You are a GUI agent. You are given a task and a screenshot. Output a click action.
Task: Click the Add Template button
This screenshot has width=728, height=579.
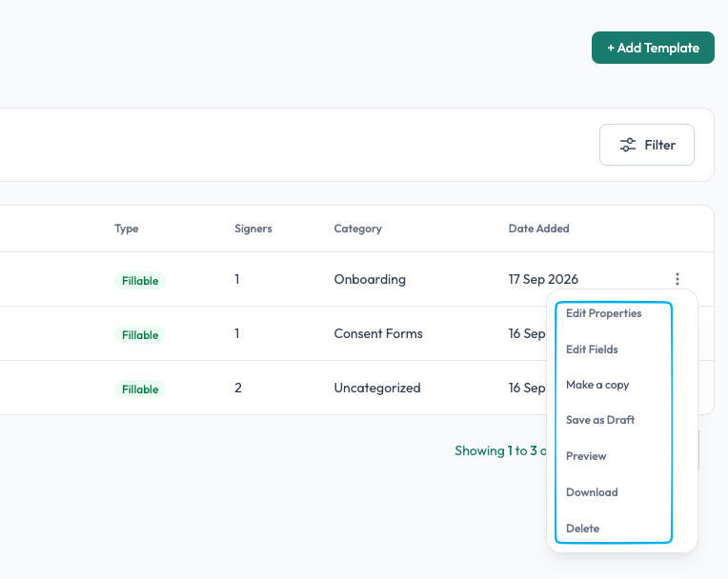(653, 48)
